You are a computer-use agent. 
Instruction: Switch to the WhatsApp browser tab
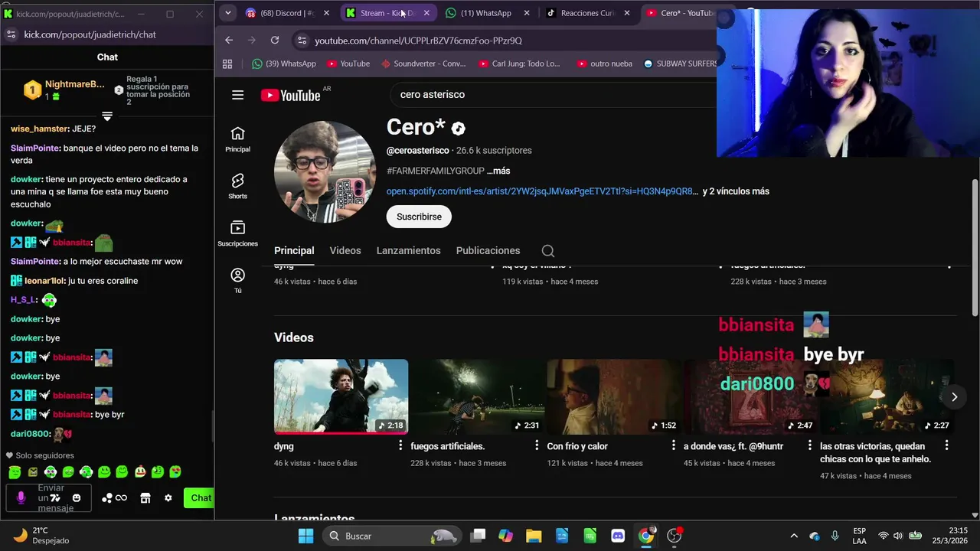click(488, 13)
